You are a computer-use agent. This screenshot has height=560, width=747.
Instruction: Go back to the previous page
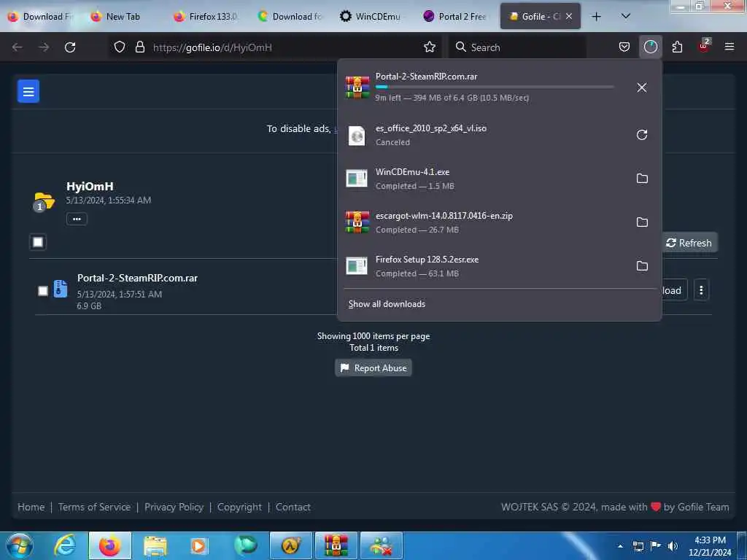18,47
